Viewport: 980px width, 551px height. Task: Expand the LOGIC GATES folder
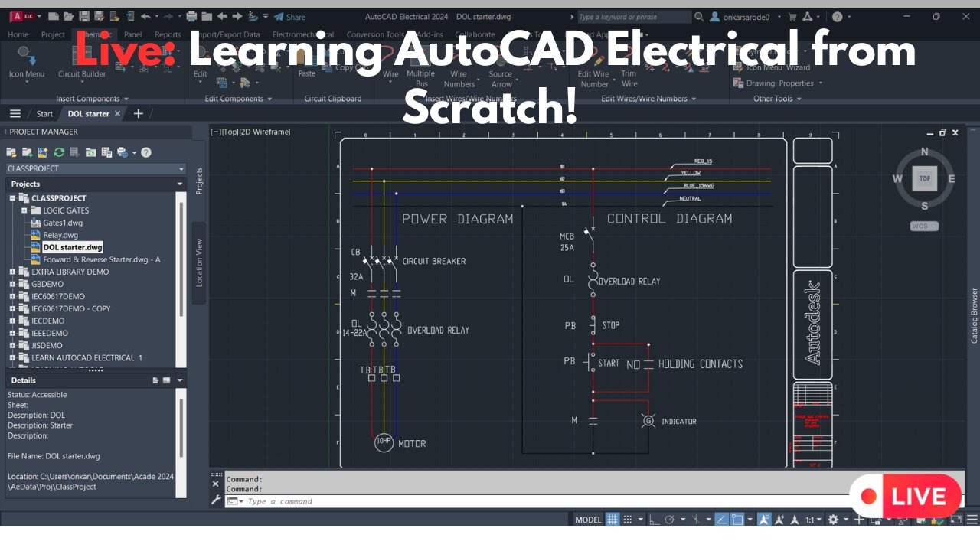(24, 210)
